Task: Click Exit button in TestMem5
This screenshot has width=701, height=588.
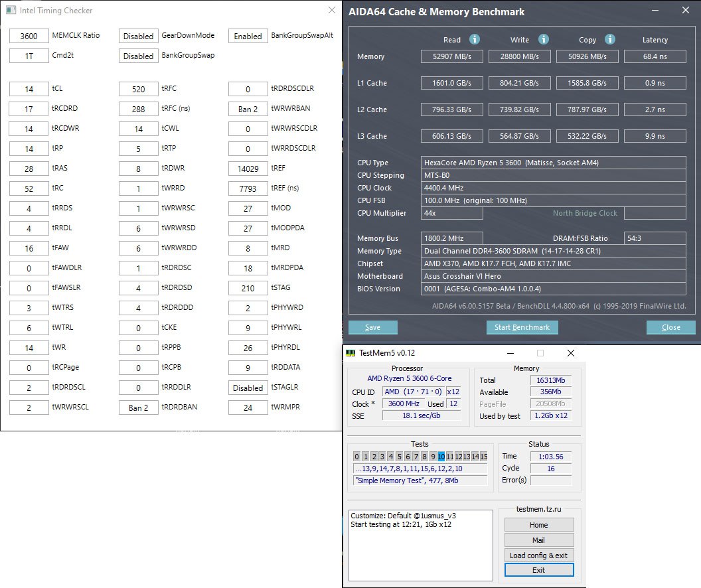Action: [x=539, y=570]
